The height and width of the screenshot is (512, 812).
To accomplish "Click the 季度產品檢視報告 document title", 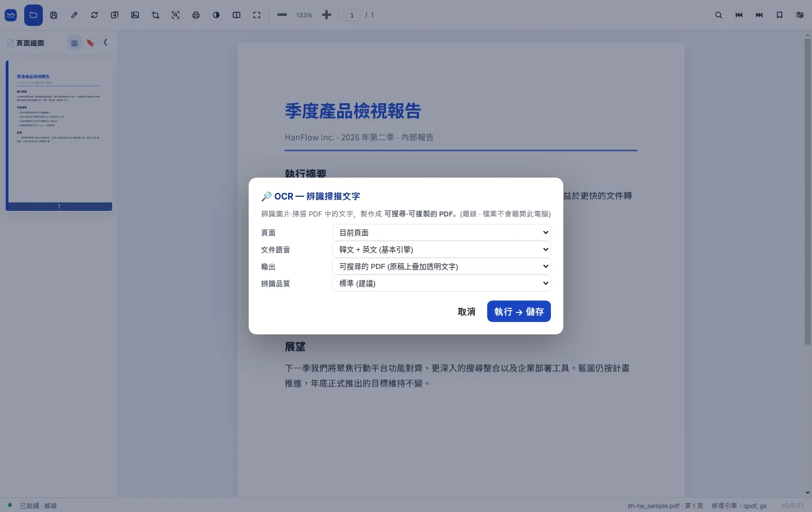I will [353, 111].
